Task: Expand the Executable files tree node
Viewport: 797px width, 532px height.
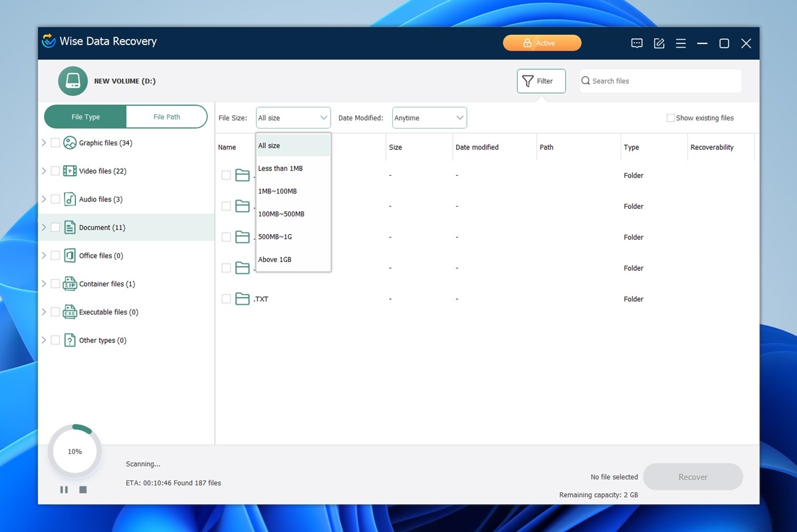Action: pyautogui.click(x=44, y=312)
